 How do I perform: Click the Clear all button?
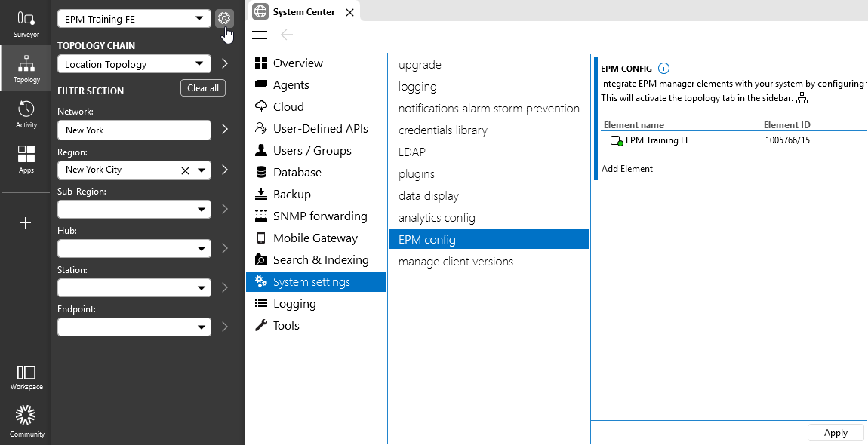point(202,88)
